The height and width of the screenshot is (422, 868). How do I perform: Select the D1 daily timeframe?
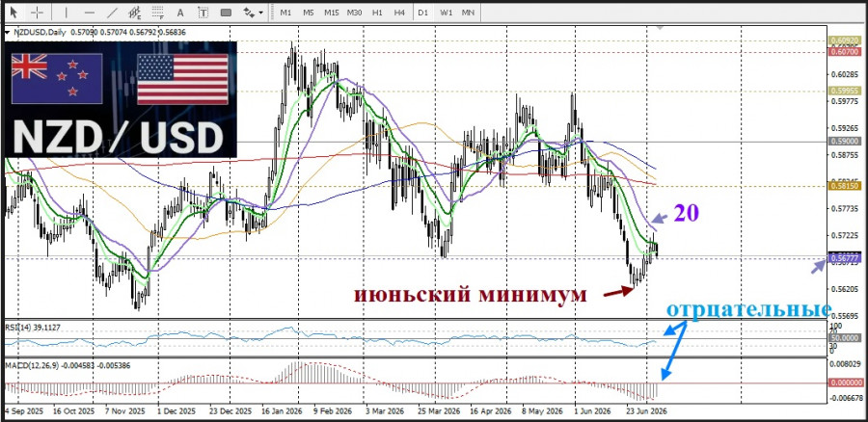point(423,13)
